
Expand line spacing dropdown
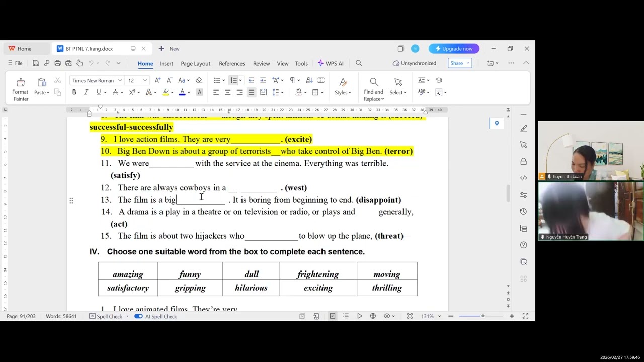click(282, 92)
